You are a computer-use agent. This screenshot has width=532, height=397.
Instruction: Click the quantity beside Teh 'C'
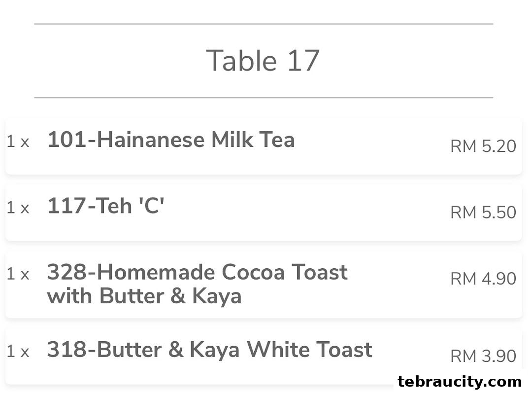[18, 208]
